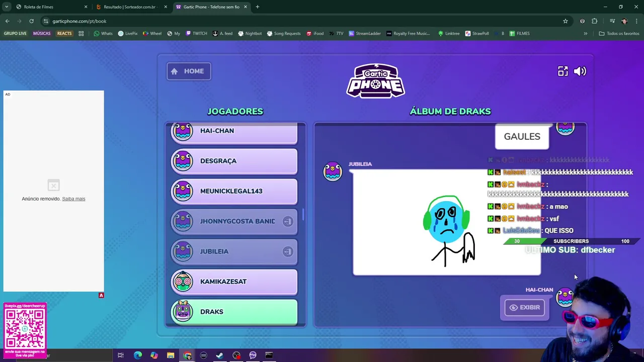Click JUBILEIA's avatar beside the drawing
This screenshot has width=644, height=362.
[x=333, y=171]
